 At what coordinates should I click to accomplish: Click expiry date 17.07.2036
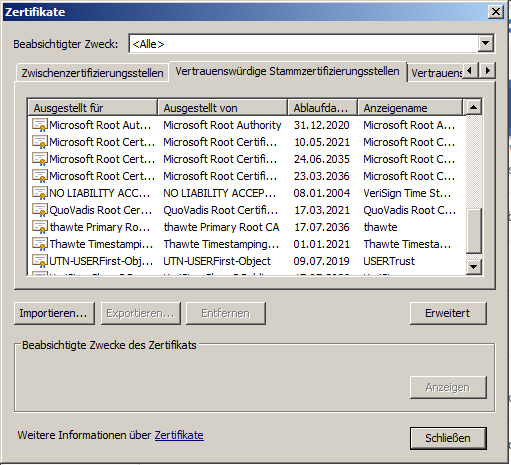click(322, 227)
